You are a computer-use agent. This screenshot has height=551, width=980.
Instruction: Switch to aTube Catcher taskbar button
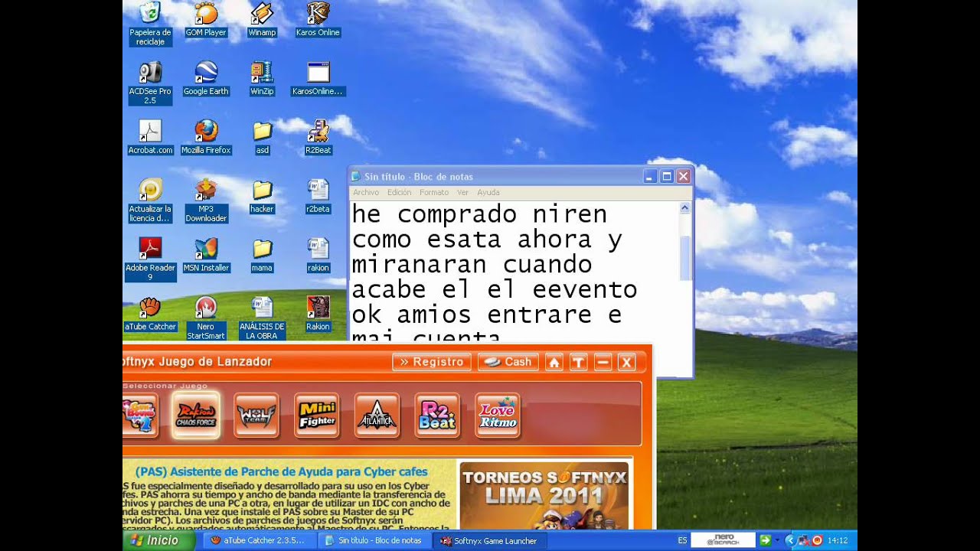pyautogui.click(x=260, y=540)
